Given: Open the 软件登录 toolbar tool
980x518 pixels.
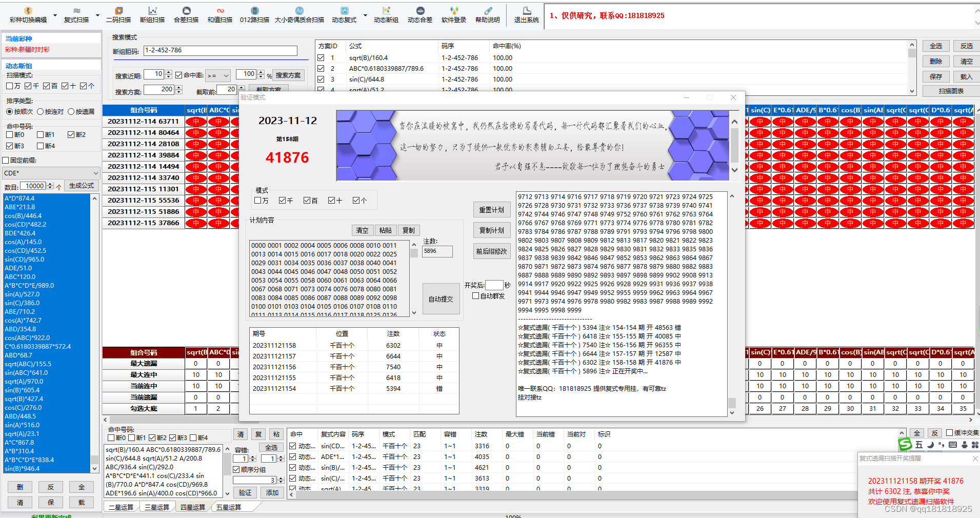Looking at the screenshot, I should coord(454,15).
